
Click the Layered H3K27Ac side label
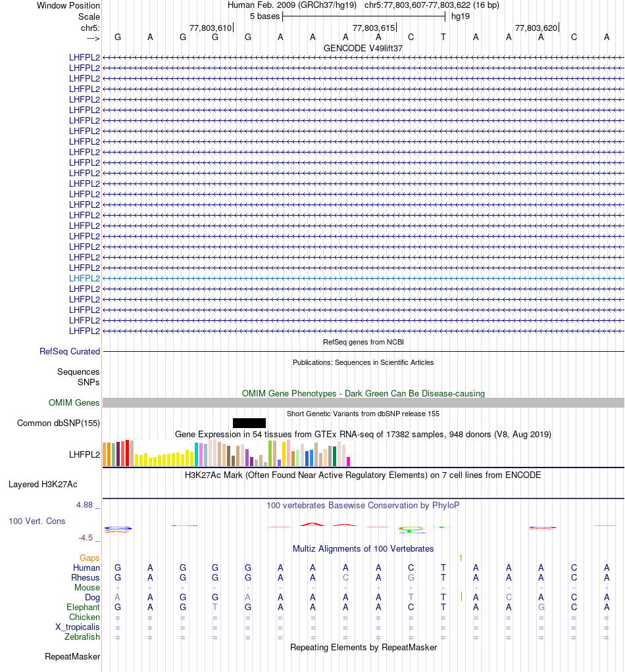click(43, 485)
